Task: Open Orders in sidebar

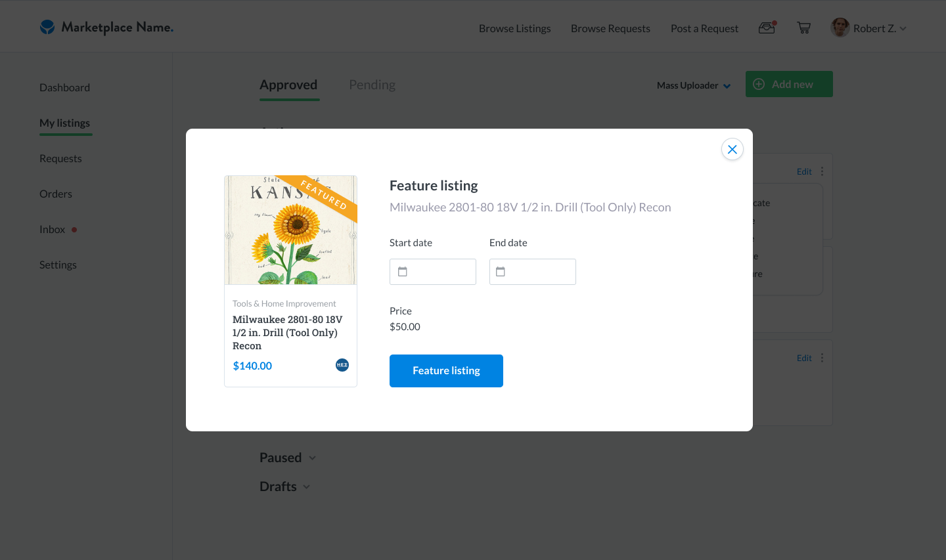Action: (56, 194)
